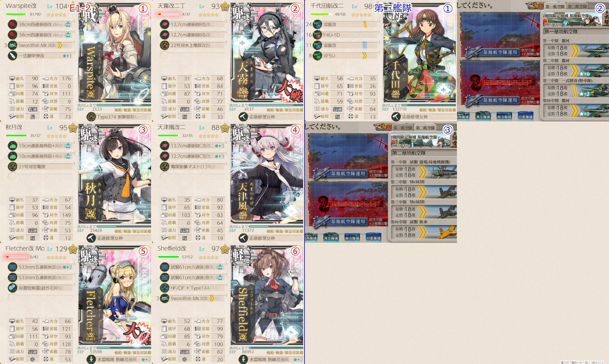Click the red main gun icon beside Warspite's first 38cm gun

12,24
